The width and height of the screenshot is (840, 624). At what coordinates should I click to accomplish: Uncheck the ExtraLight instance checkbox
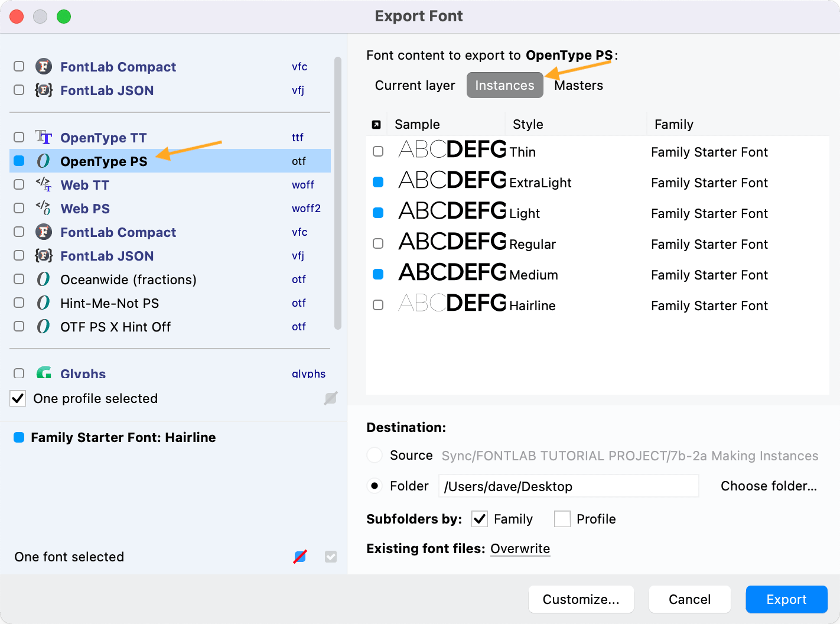click(x=378, y=182)
